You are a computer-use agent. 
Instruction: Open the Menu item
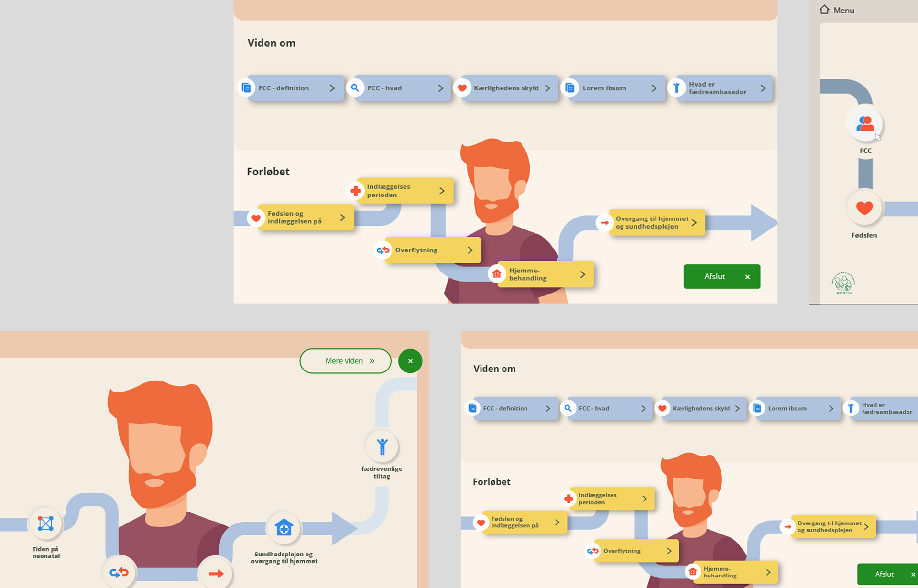(843, 10)
